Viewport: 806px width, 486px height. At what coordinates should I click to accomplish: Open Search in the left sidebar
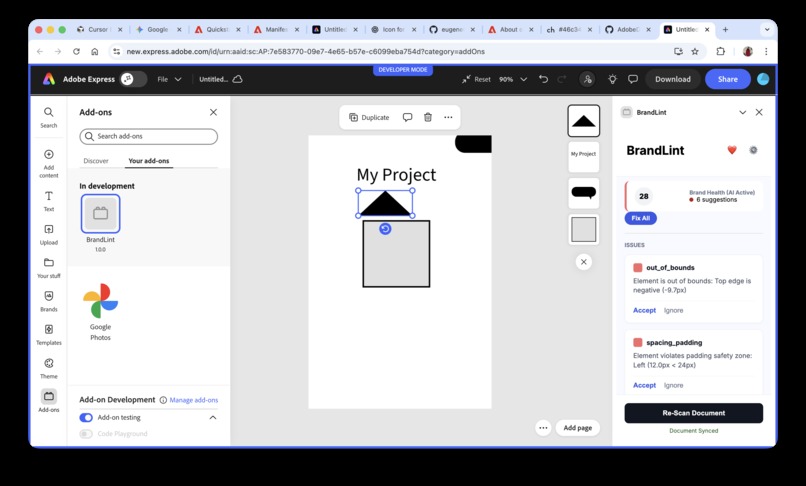[x=48, y=117]
